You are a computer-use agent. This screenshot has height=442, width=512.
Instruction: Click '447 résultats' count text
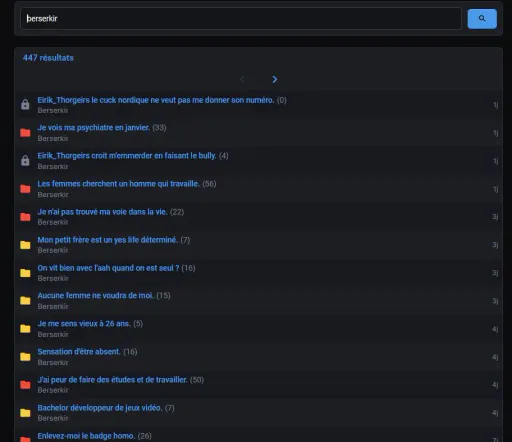pyautogui.click(x=48, y=58)
